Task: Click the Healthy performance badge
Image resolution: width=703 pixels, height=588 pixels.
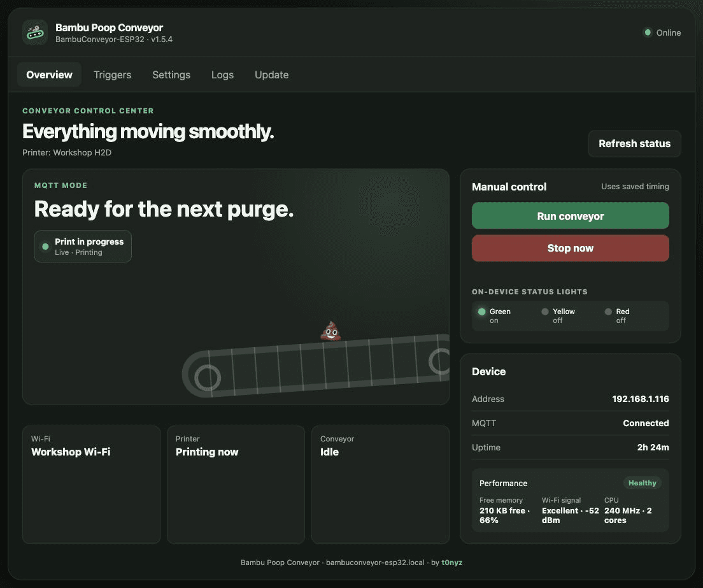Action: click(642, 483)
